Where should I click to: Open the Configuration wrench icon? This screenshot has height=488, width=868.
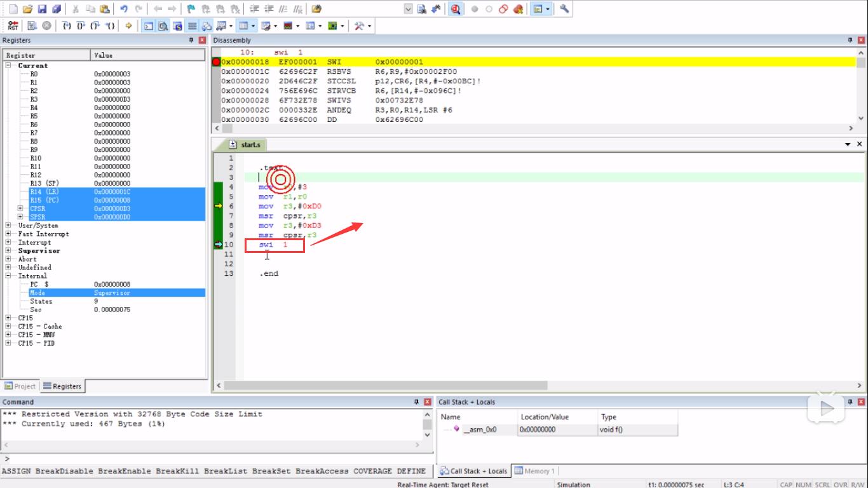coord(564,9)
